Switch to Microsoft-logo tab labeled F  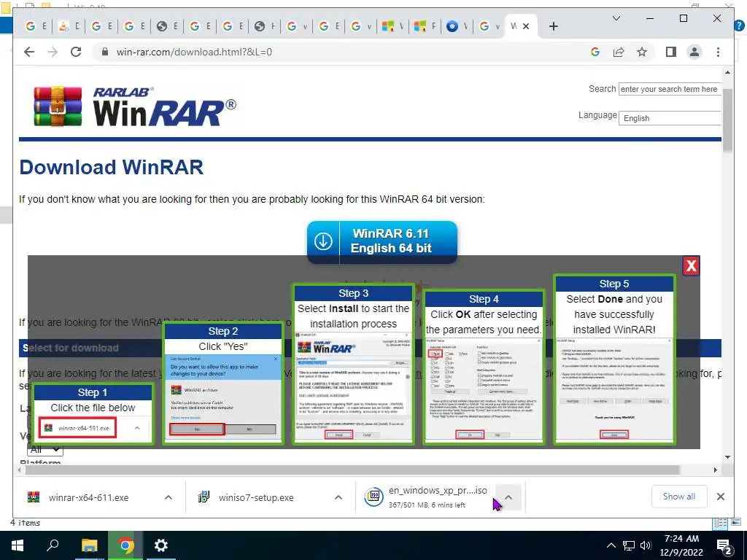coord(425,26)
